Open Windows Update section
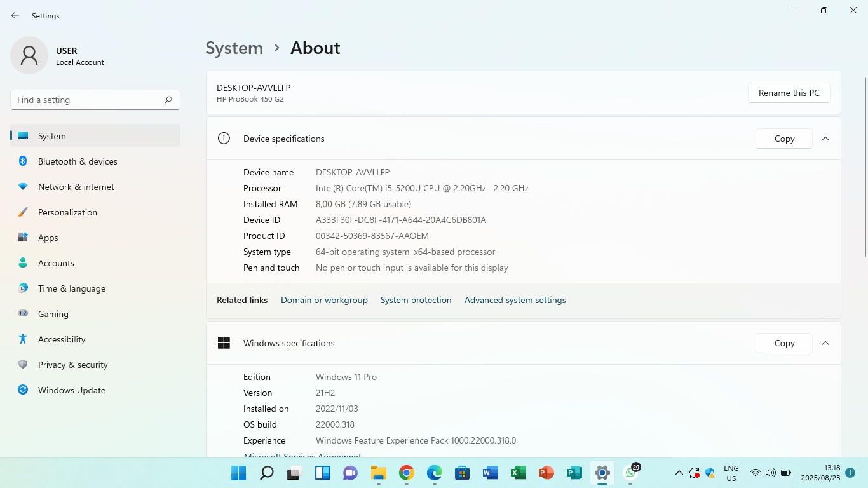The width and height of the screenshot is (868, 488). coord(71,390)
